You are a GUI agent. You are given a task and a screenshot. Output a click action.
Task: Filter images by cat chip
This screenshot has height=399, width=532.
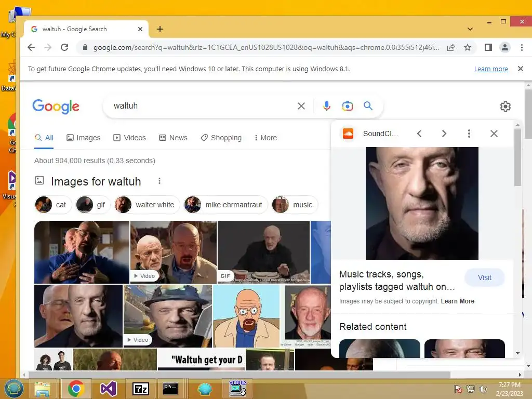[53, 205]
